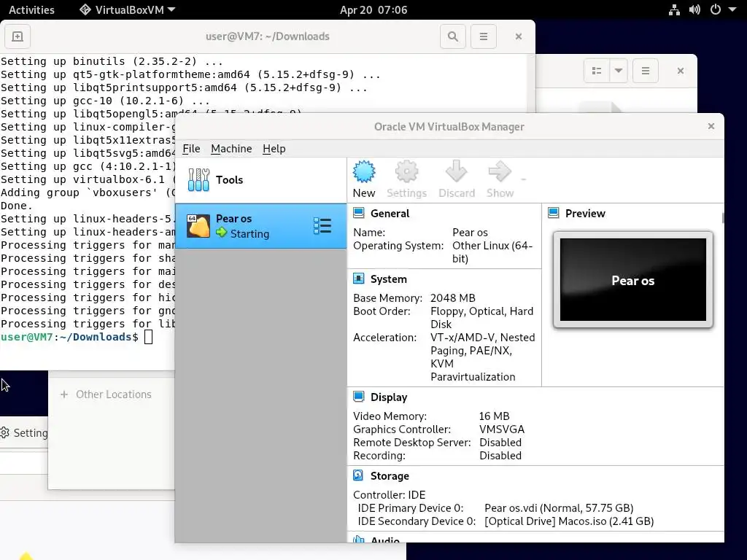The image size is (747, 560).
Task: Click terminal line Setting up gcc-10
Action: click(105, 101)
